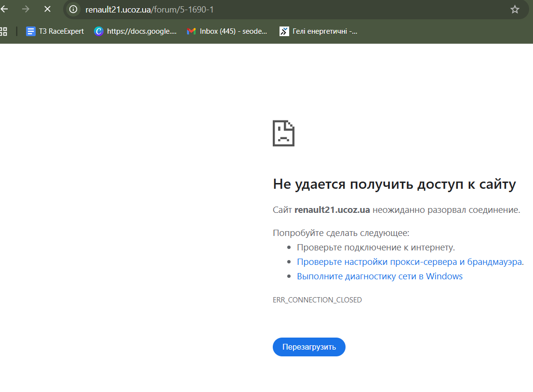Go back using the back arrow
Screen dimensions: 533x392
(x=4, y=9)
